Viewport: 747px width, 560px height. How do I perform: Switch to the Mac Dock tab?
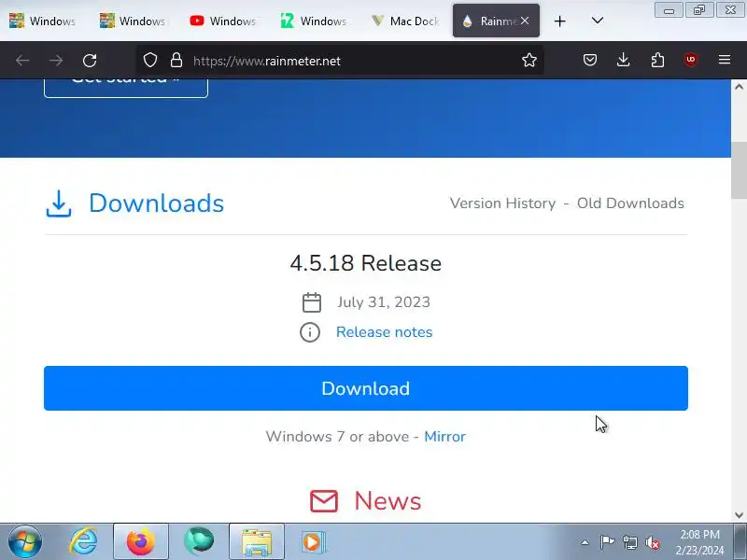coord(404,21)
